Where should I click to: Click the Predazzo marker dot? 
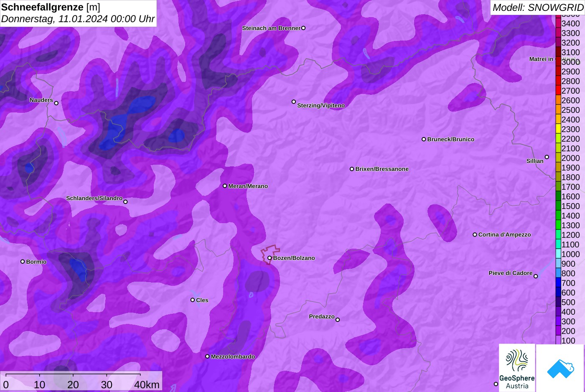point(338,320)
